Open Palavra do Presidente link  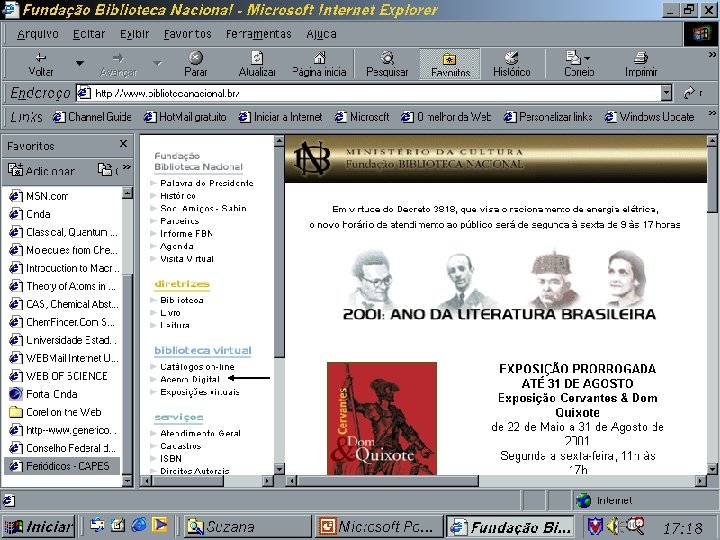coord(207,183)
